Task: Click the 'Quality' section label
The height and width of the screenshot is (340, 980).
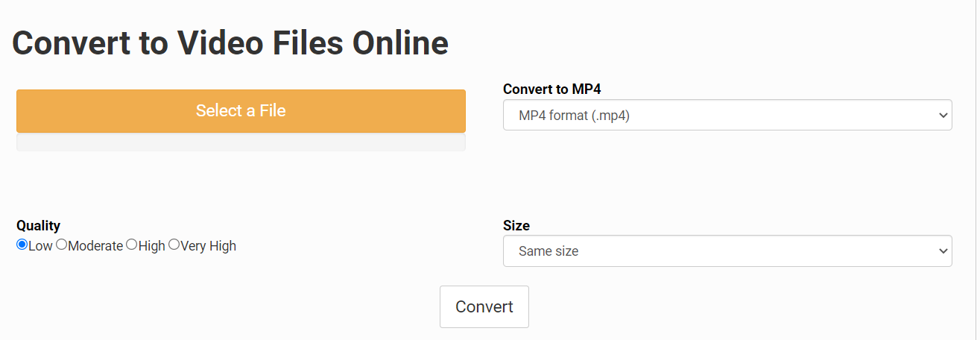Action: pyautogui.click(x=38, y=226)
